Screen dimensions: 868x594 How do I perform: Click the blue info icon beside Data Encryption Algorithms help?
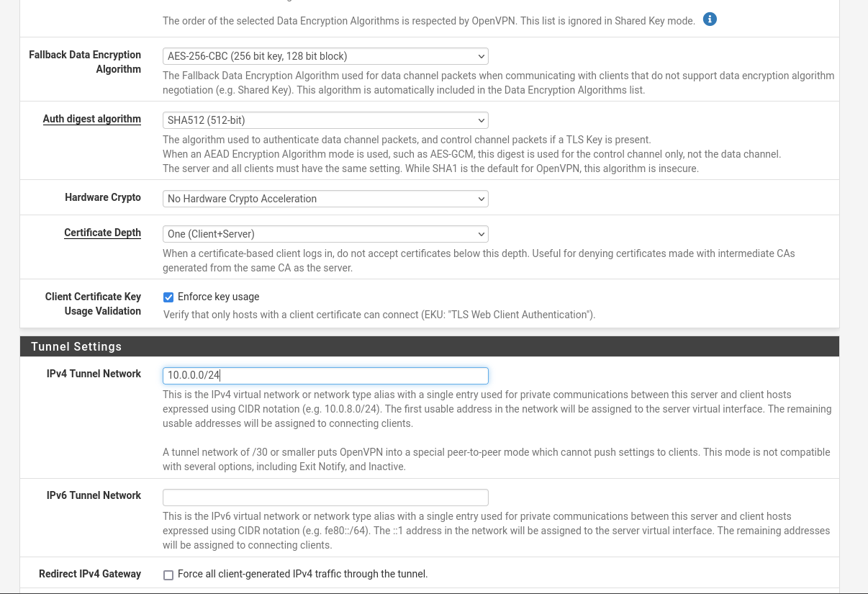[x=710, y=19]
